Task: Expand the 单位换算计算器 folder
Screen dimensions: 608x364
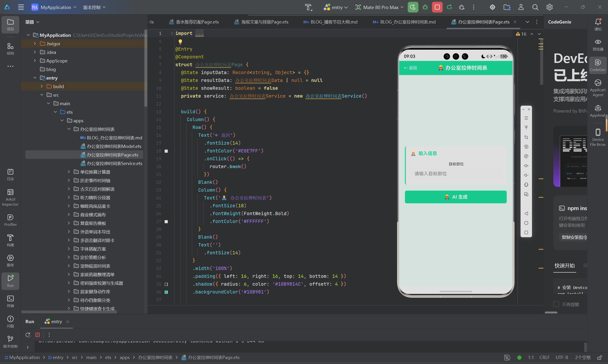Action: (x=69, y=172)
